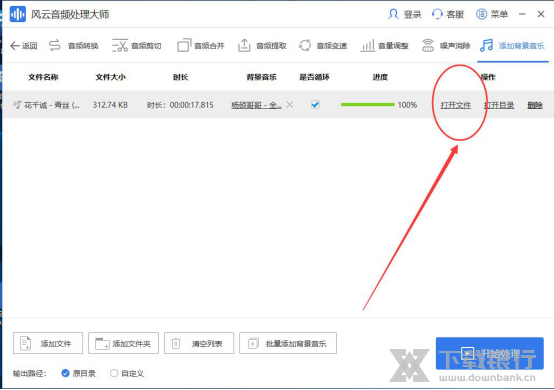This screenshot has height=390, width=554.
Task: Open the linked background music file
Action: pyautogui.click(x=257, y=105)
